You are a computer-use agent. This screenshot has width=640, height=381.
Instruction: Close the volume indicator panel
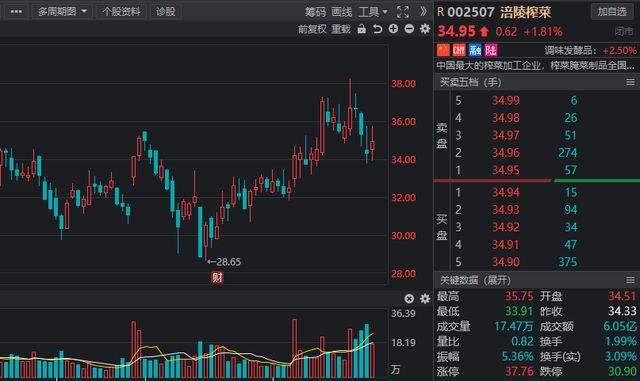coord(409,299)
